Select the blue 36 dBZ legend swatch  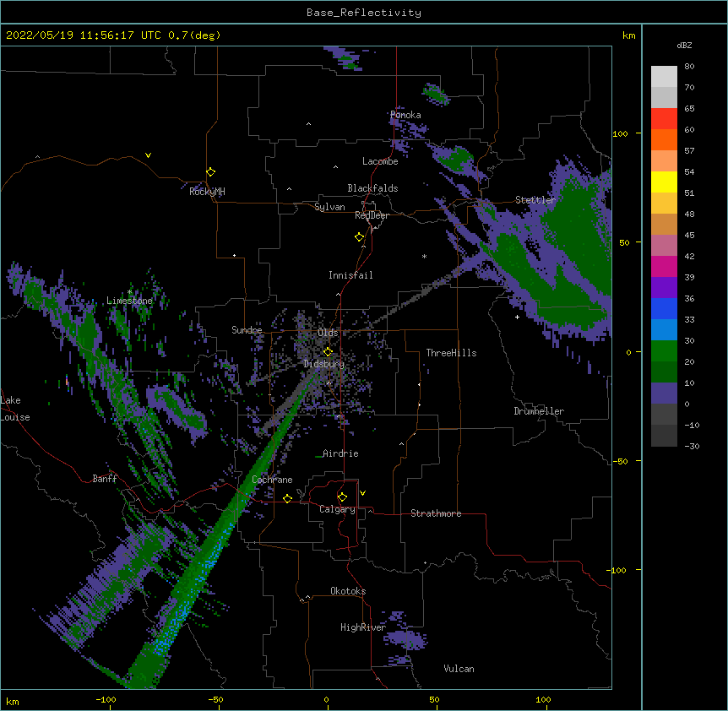(x=664, y=308)
